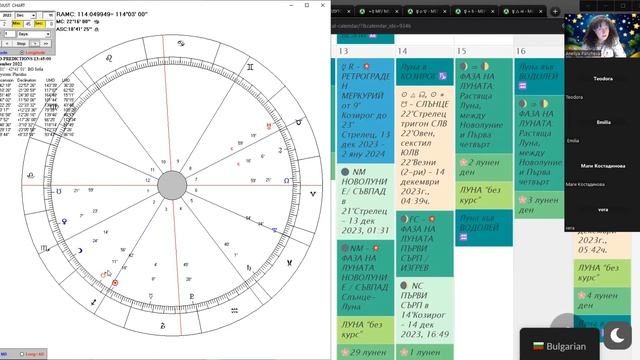Open '2 лунен ден' event on 15

point(484,167)
